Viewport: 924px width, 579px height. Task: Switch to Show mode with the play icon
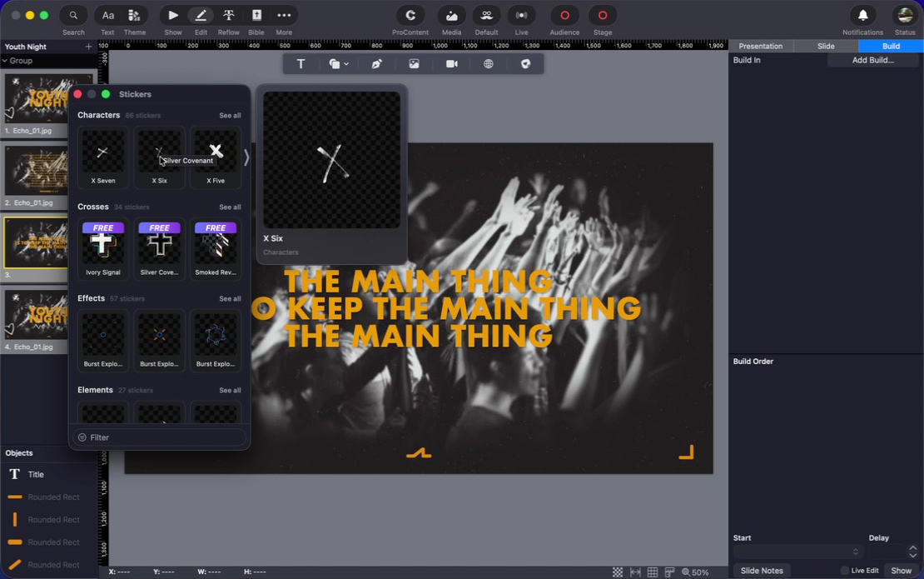(172, 15)
